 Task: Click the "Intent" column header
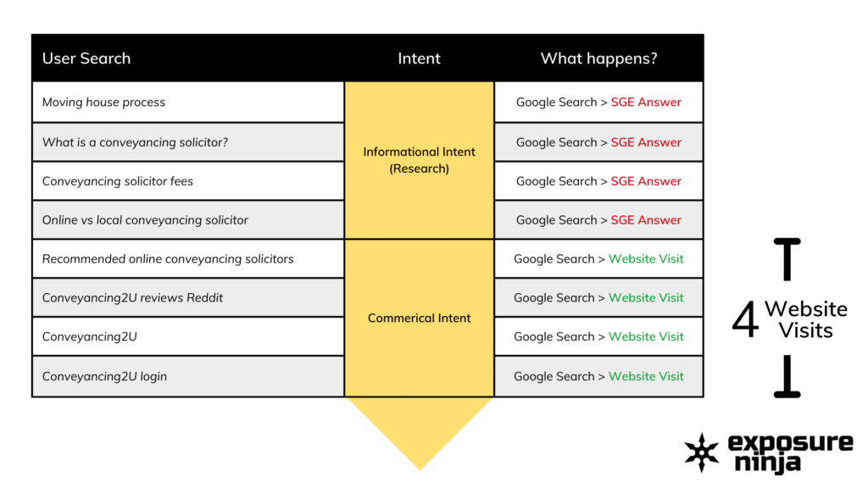pyautogui.click(x=420, y=58)
